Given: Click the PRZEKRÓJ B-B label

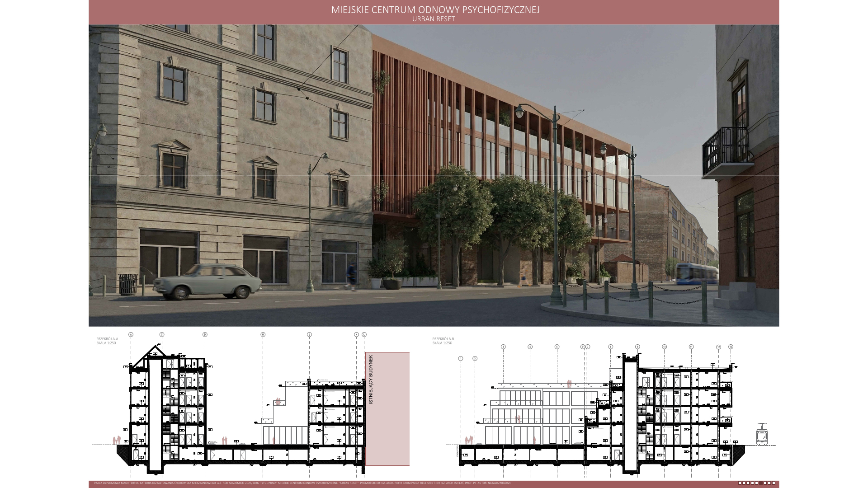Looking at the screenshot, I should (443, 338).
